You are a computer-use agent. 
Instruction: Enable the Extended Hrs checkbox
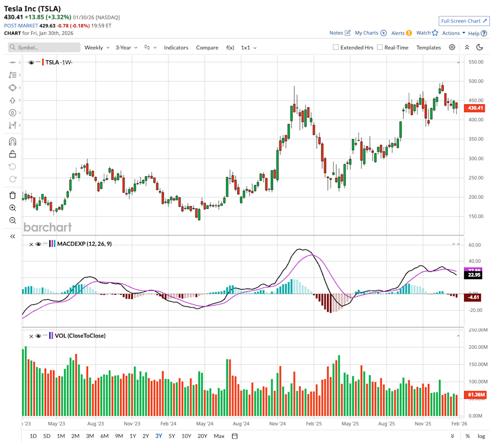click(x=335, y=47)
